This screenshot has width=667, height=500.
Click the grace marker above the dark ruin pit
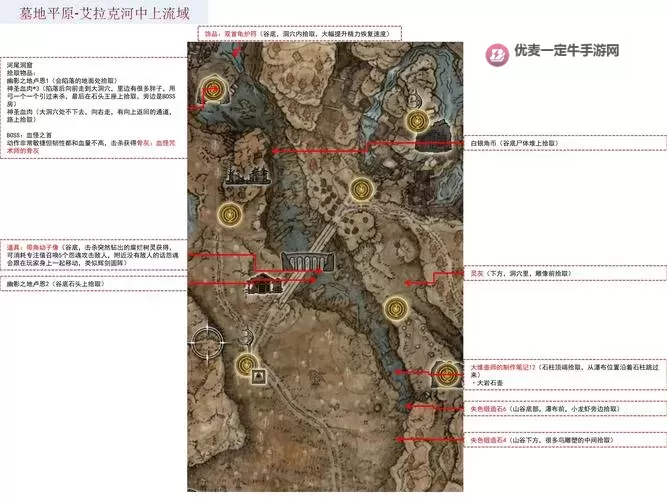pyautogui.click(x=416, y=121)
